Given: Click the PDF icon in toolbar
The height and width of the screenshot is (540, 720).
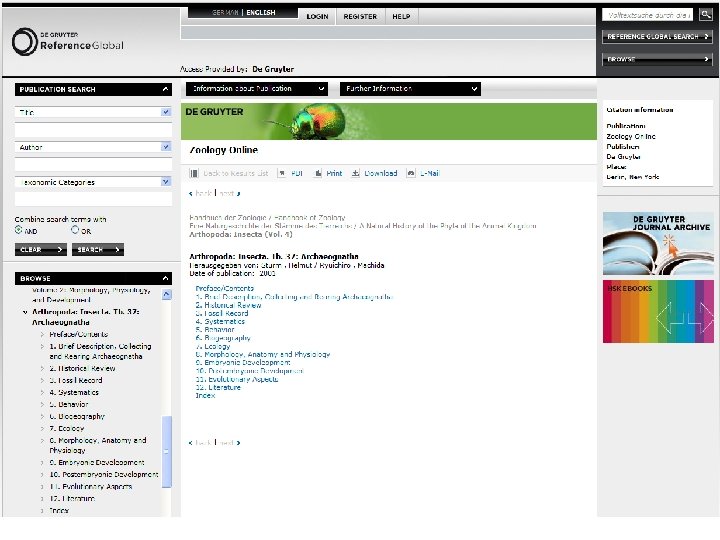Looking at the screenshot, I should coord(282,173).
